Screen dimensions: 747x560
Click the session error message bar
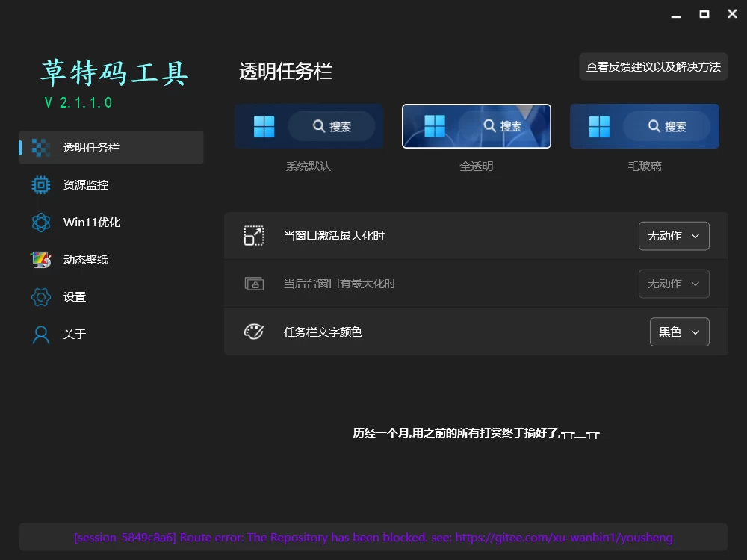373,537
